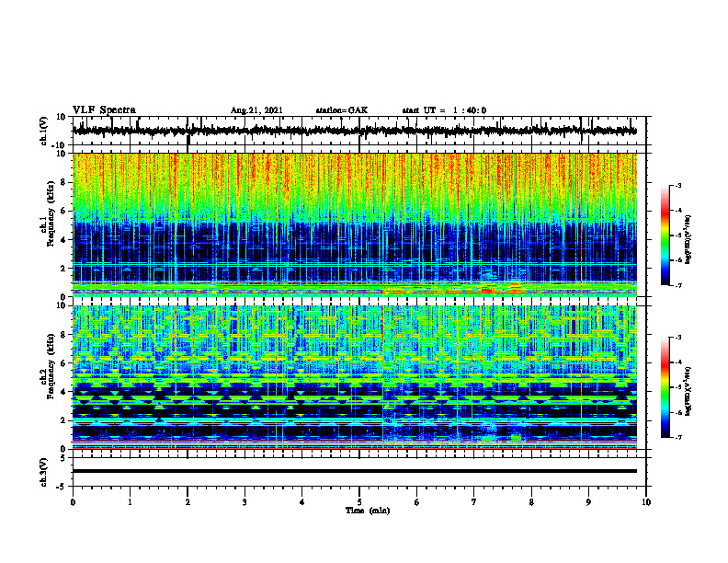
Task: Click the ch.1 frequency tick label "8"
Action: point(63,182)
